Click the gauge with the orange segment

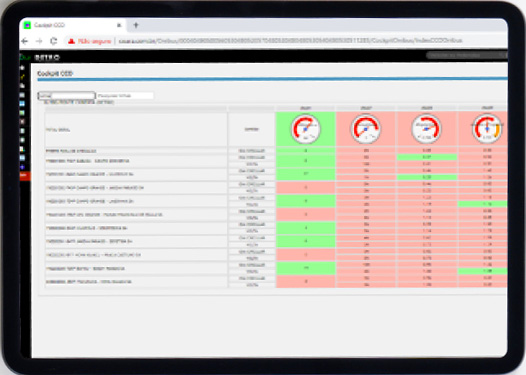coord(487,129)
